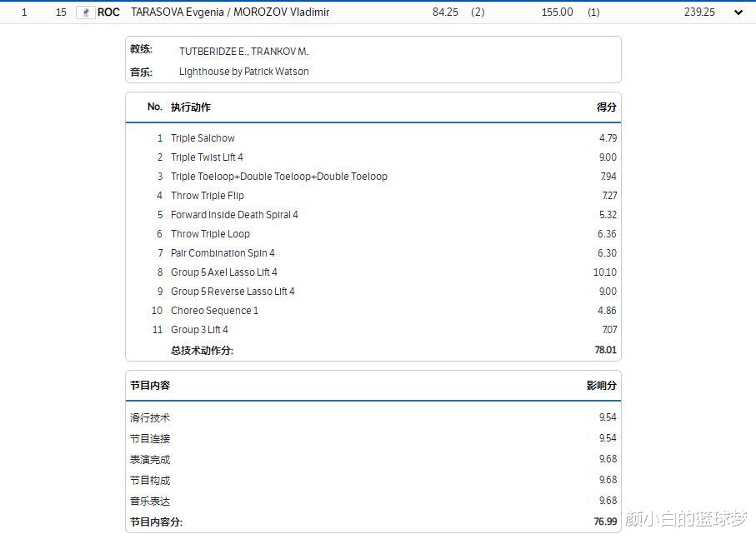Click the 10.10 Axel Lasso Lift score
Screen dimensions: 756x539
click(604, 272)
